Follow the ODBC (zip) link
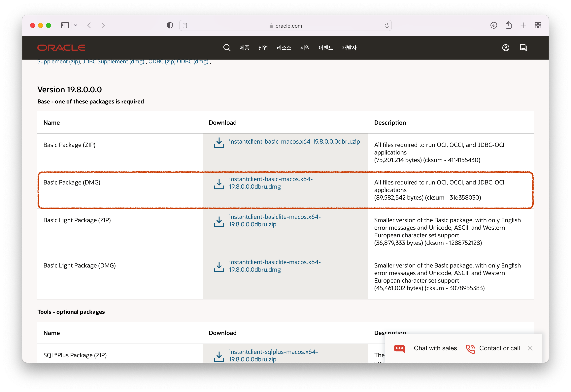This screenshot has width=571, height=392. click(x=162, y=62)
